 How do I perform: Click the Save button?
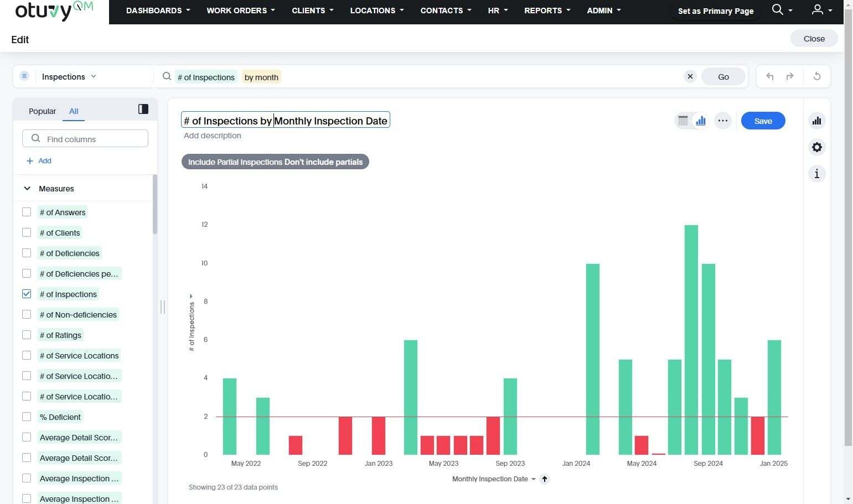point(763,121)
